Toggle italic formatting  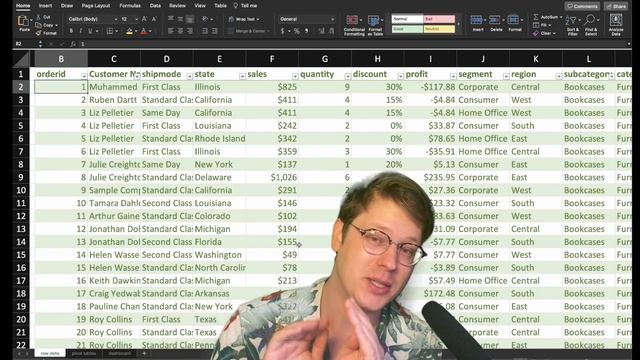80,31
